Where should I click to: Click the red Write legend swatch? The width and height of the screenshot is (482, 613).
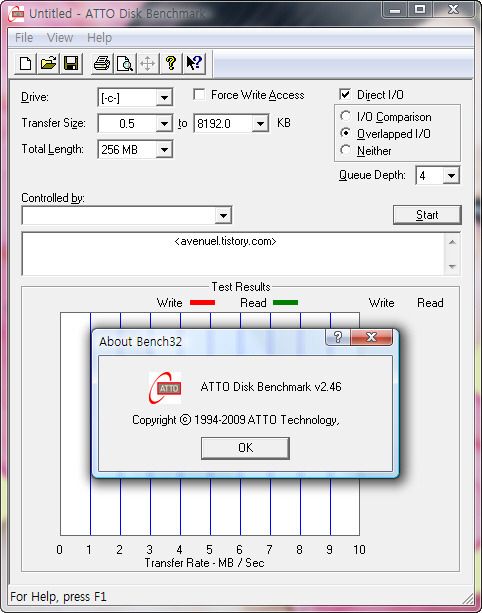[202, 303]
